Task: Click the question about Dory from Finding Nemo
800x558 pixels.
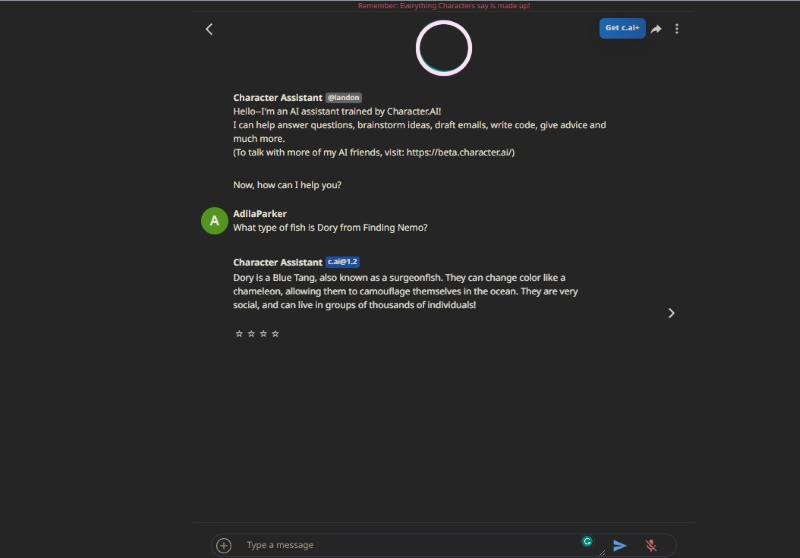Action: point(330,228)
